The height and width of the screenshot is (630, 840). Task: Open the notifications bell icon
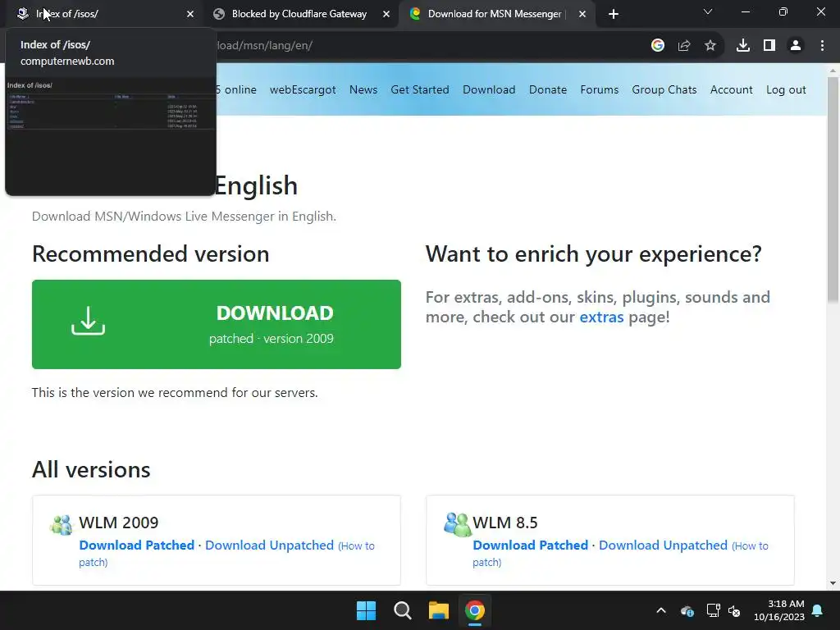click(818, 610)
